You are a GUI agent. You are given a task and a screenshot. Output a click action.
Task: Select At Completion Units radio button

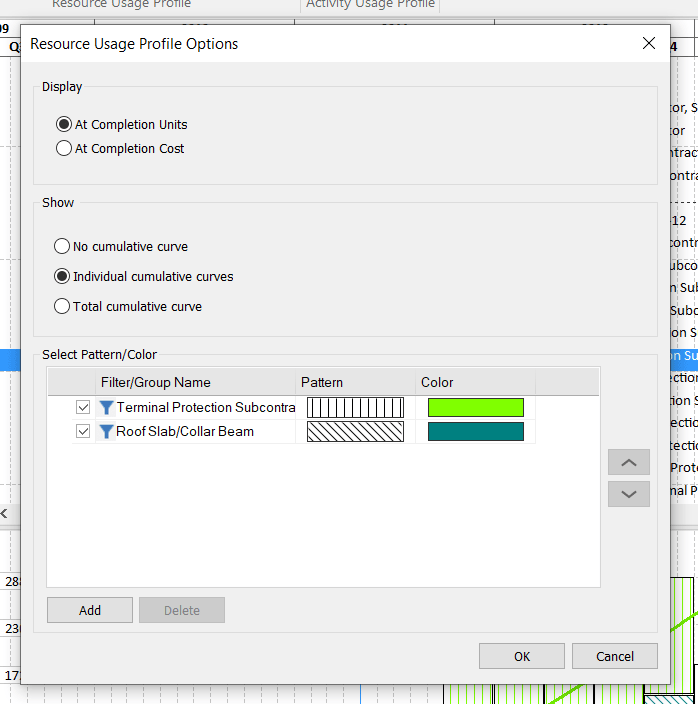pos(64,124)
